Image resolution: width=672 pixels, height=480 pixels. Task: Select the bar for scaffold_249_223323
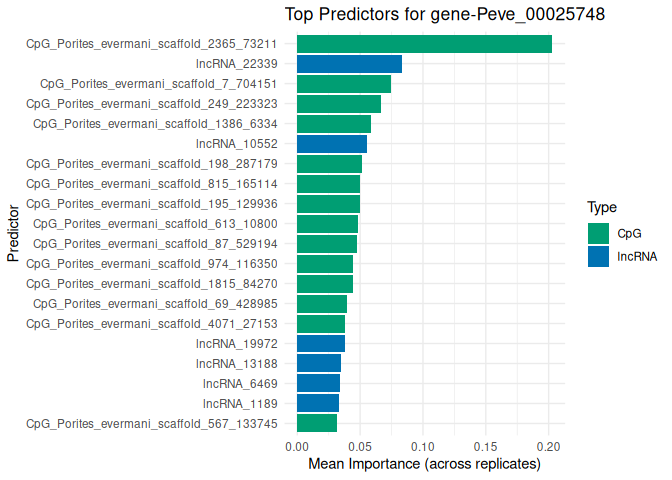pyautogui.click(x=339, y=104)
